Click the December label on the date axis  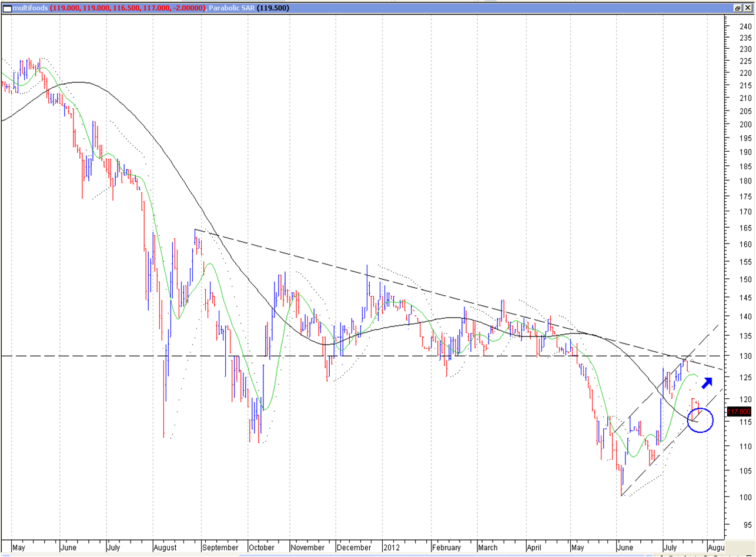[x=355, y=546]
